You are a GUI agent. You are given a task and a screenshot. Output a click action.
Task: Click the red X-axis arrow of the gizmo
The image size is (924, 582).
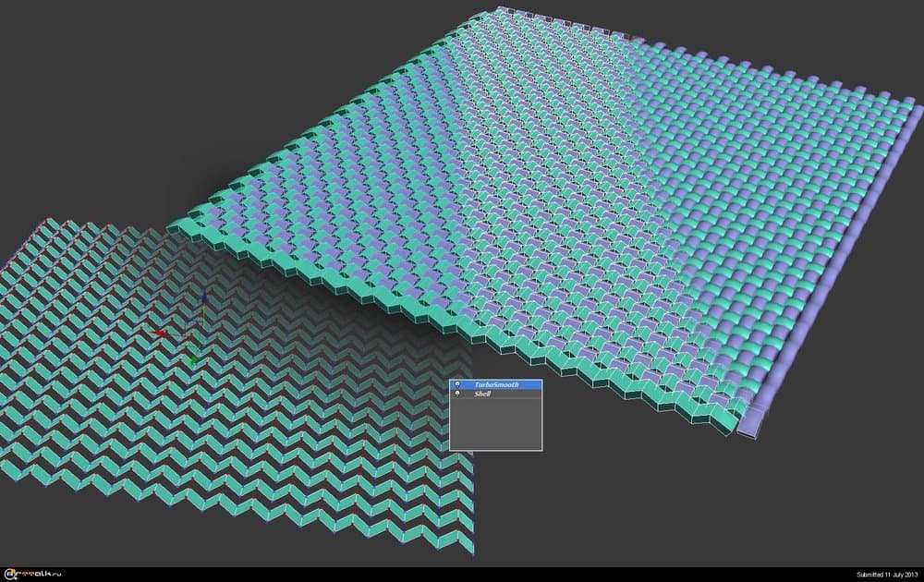[160, 333]
